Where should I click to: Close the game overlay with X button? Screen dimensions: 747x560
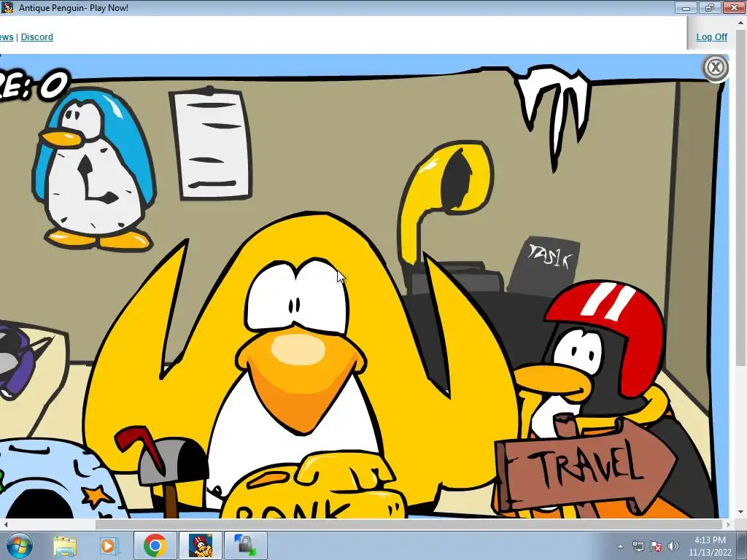[x=715, y=68]
